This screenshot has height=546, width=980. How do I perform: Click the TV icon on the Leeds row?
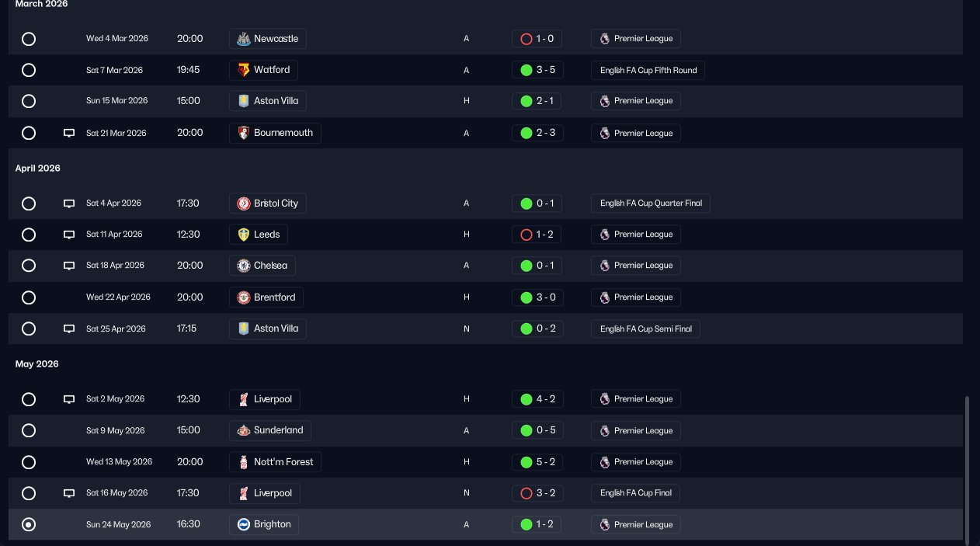coord(69,235)
